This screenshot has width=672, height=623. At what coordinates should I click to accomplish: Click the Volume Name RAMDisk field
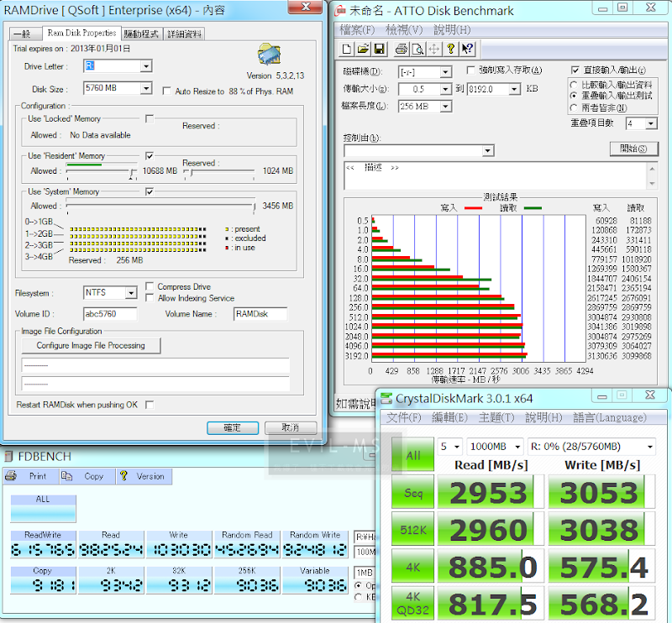point(260,314)
